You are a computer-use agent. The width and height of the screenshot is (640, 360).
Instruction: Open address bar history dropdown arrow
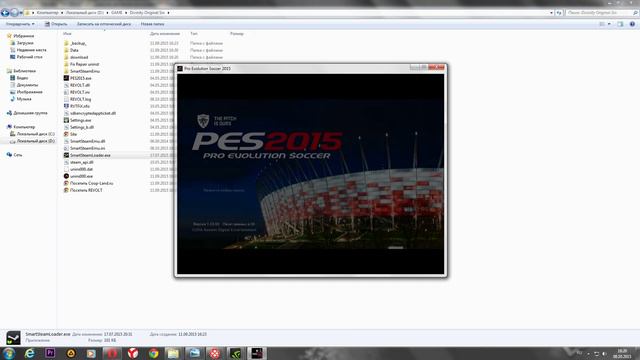click(x=551, y=13)
